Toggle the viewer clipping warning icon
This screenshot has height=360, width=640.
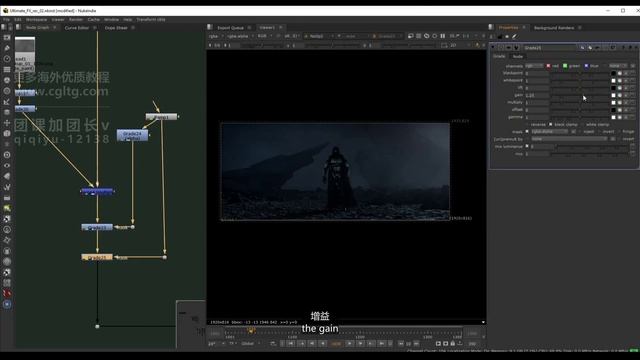427,36
